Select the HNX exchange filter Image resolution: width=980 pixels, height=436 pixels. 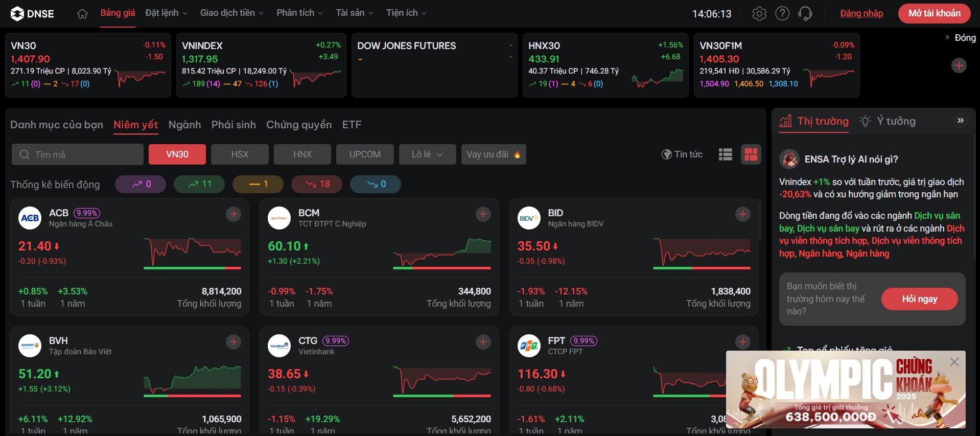(x=302, y=154)
